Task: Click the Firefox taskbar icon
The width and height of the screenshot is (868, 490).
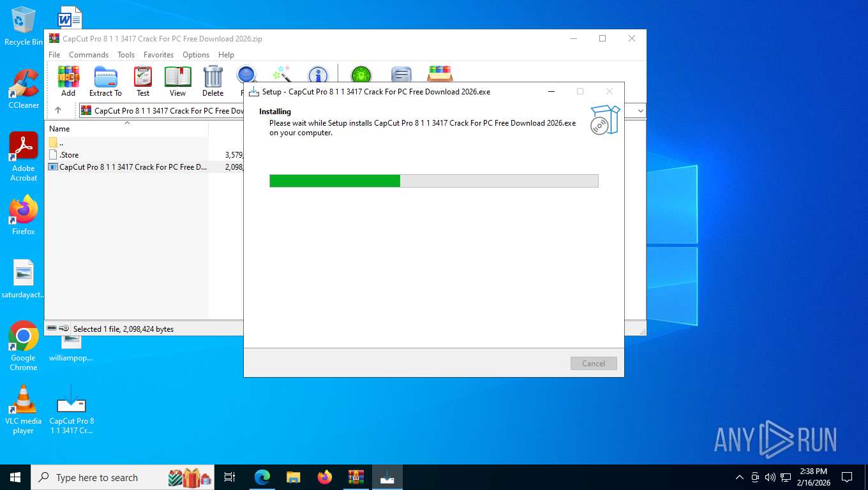Action: tap(325, 477)
